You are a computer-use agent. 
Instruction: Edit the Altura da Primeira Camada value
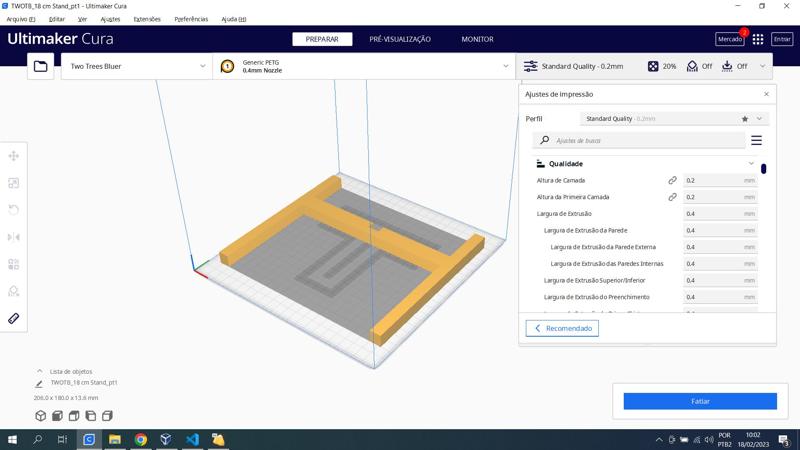coord(720,197)
